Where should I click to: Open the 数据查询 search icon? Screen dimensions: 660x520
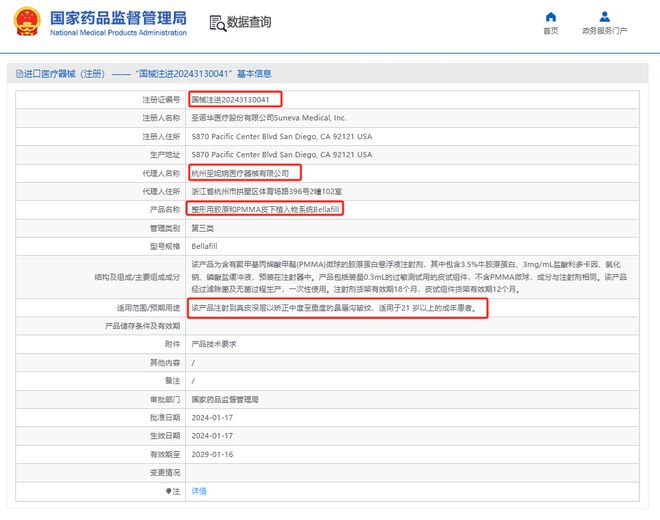[x=218, y=23]
